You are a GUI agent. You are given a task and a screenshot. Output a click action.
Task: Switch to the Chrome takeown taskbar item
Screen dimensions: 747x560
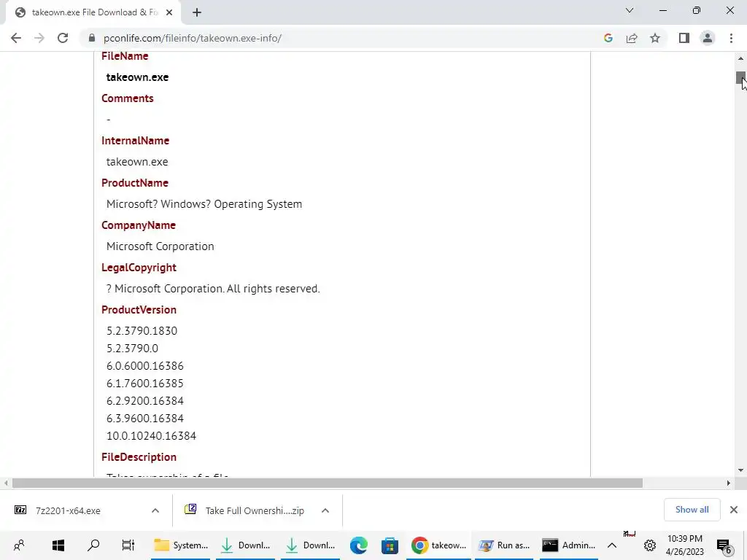pyautogui.click(x=438, y=545)
